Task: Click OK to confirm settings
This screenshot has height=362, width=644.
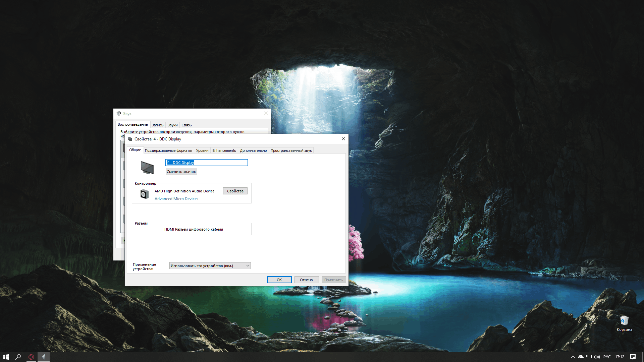Action: pyautogui.click(x=279, y=280)
